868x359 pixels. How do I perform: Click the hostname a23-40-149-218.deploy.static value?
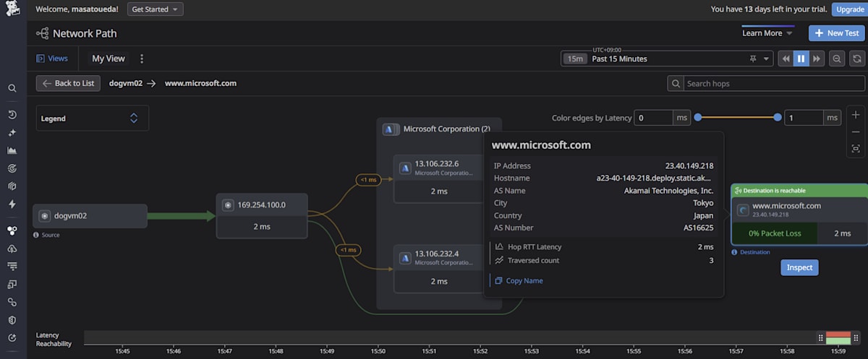(655, 178)
